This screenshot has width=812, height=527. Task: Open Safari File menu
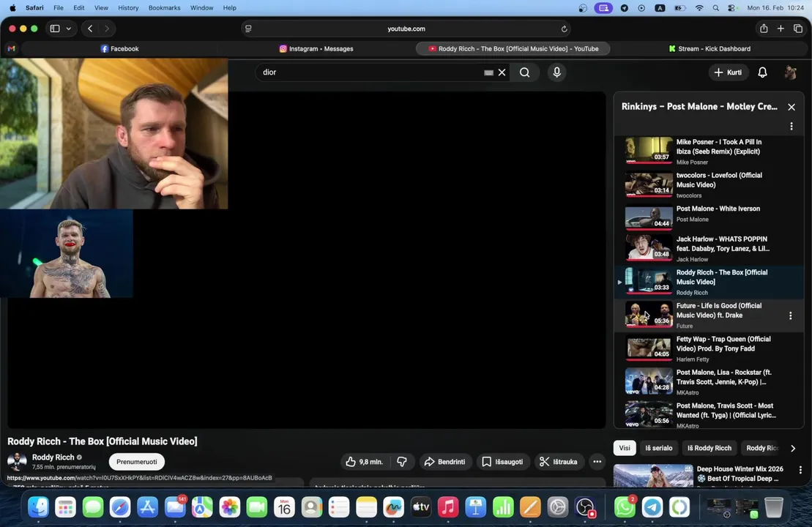pos(59,8)
